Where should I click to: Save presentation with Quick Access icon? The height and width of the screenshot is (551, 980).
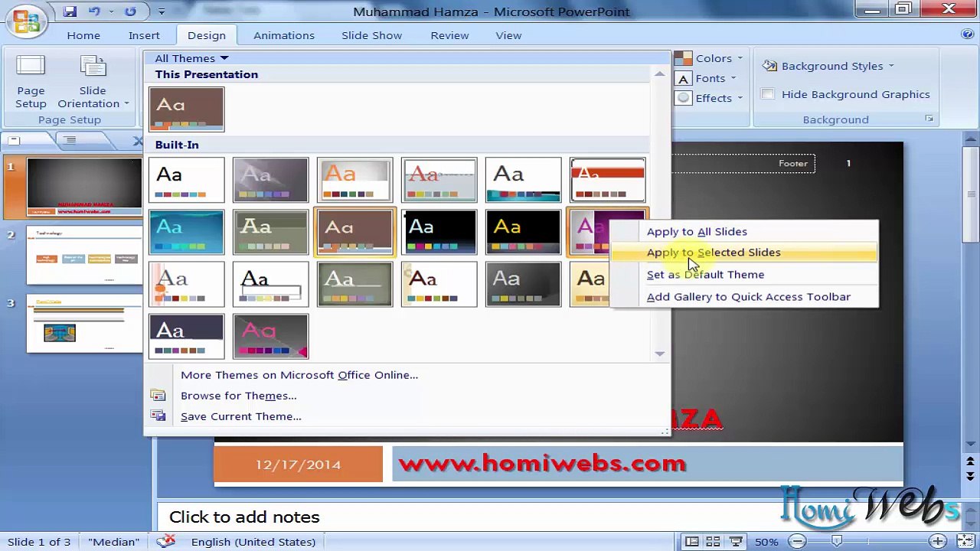point(70,11)
